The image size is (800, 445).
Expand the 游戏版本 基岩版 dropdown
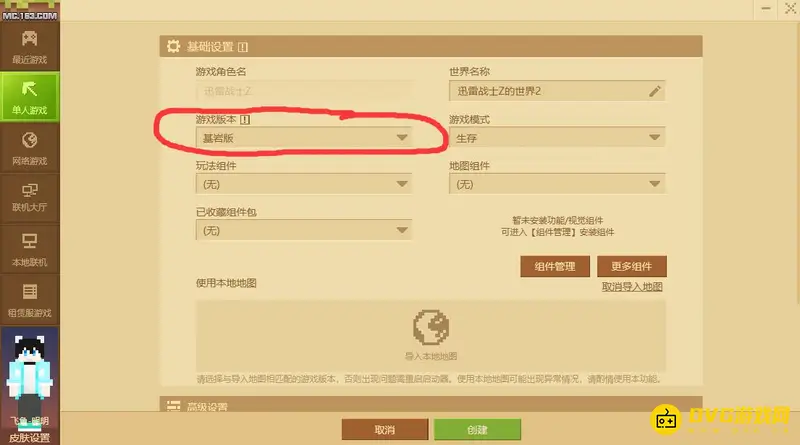[304, 137]
